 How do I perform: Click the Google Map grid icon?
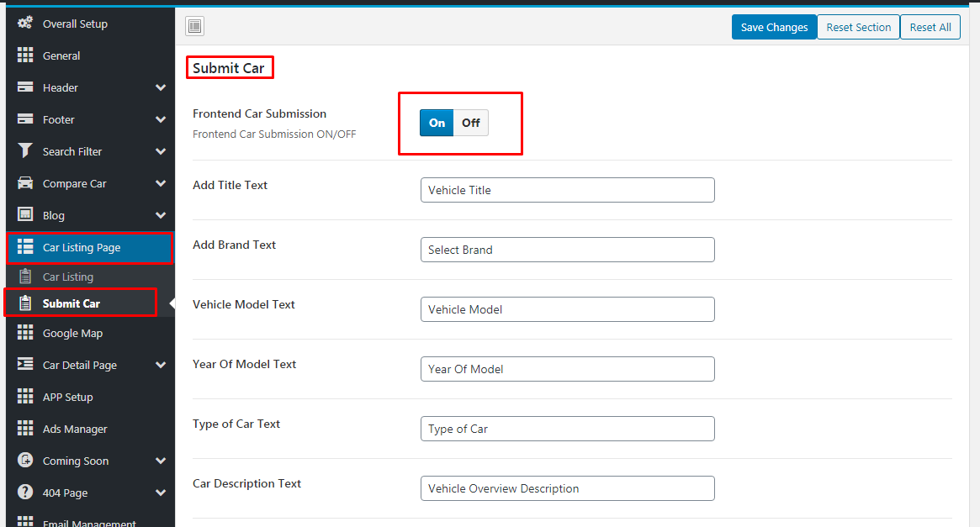coord(25,332)
